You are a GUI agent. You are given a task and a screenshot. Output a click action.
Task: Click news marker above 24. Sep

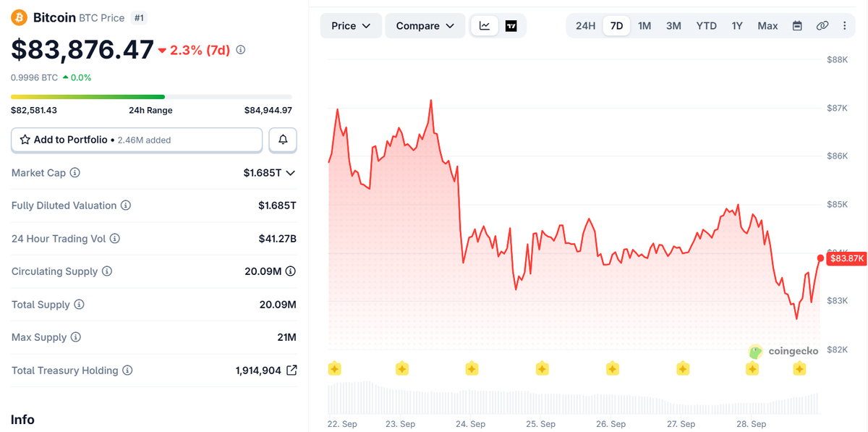pos(472,368)
